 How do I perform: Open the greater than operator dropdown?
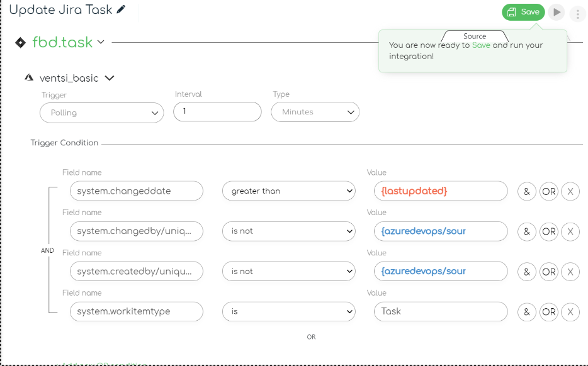pos(288,191)
